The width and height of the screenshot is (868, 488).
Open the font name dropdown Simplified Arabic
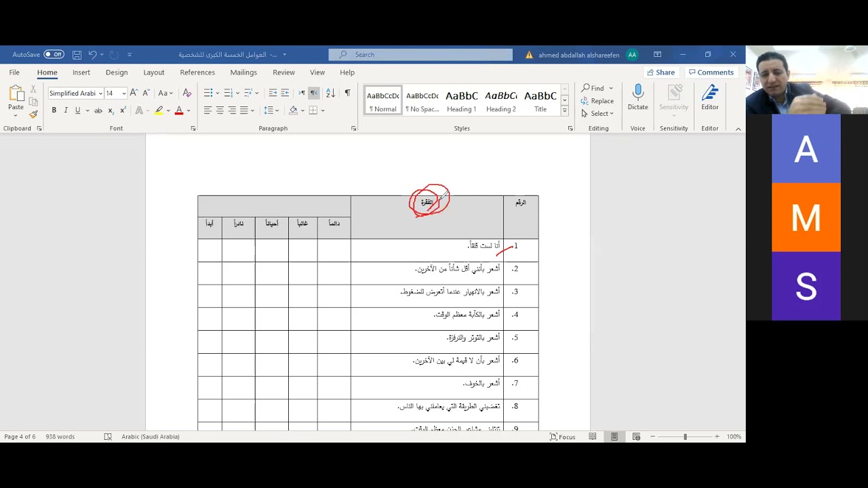click(100, 94)
